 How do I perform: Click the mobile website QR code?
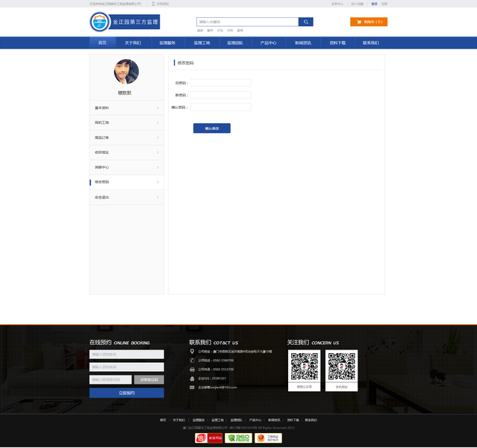coord(342,367)
